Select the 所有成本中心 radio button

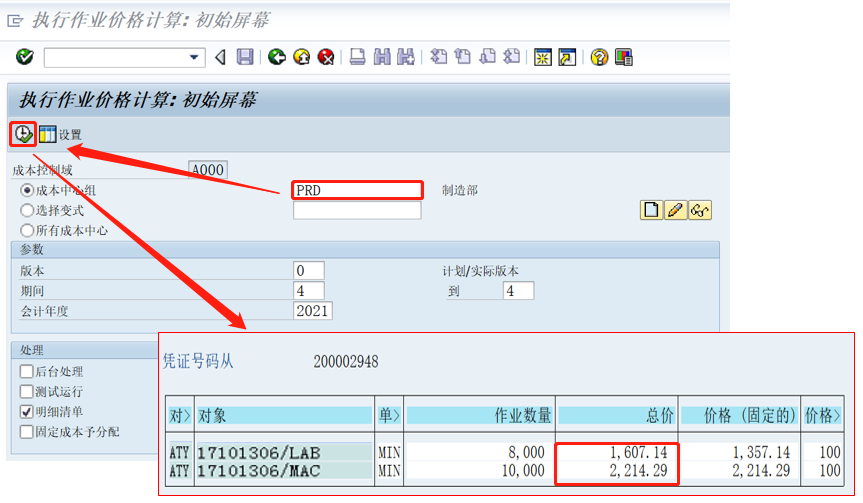[x=26, y=230]
